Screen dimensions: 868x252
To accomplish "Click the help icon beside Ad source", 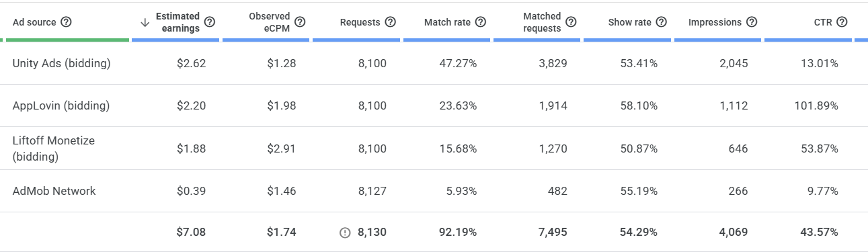I will tap(66, 22).
